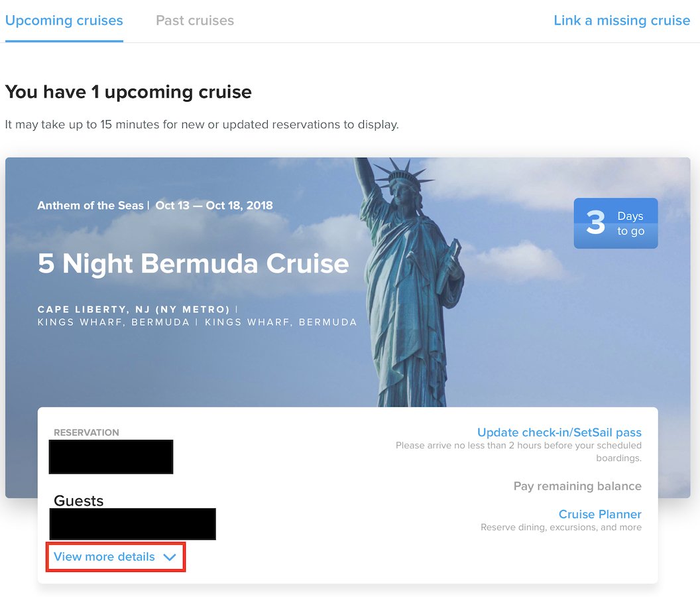Click the arrive 2 hours before boarding note
The height and width of the screenshot is (597, 700).
[518, 452]
